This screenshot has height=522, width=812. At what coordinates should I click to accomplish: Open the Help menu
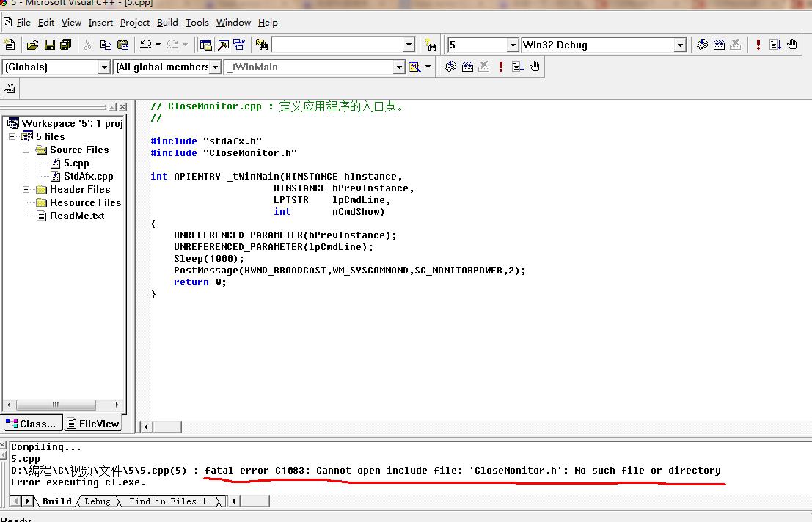coord(268,23)
